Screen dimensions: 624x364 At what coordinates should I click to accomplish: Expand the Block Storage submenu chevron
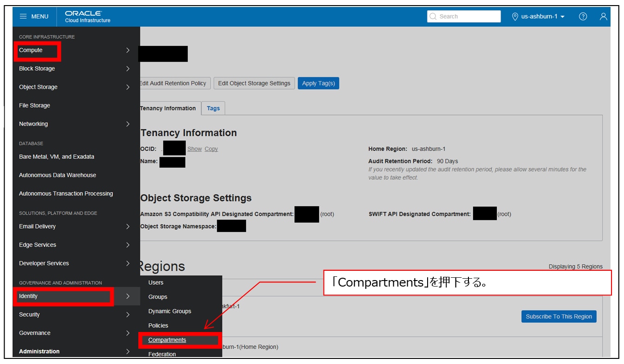point(128,69)
